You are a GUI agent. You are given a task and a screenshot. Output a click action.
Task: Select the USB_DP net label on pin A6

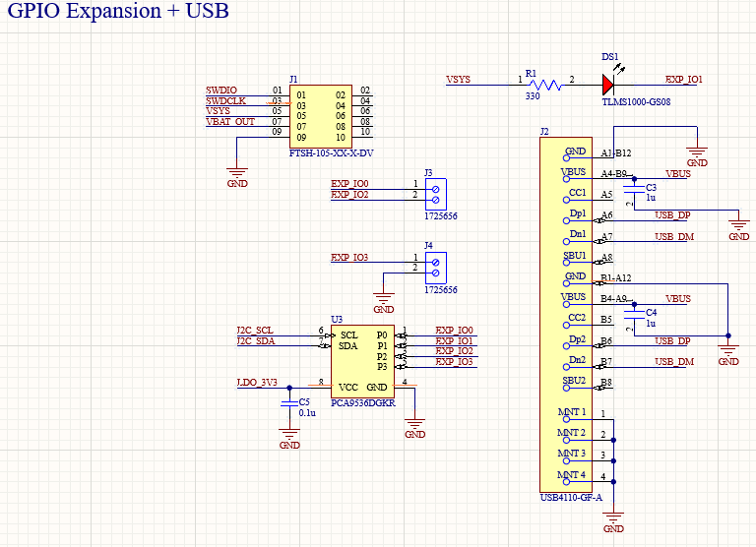pos(672,215)
